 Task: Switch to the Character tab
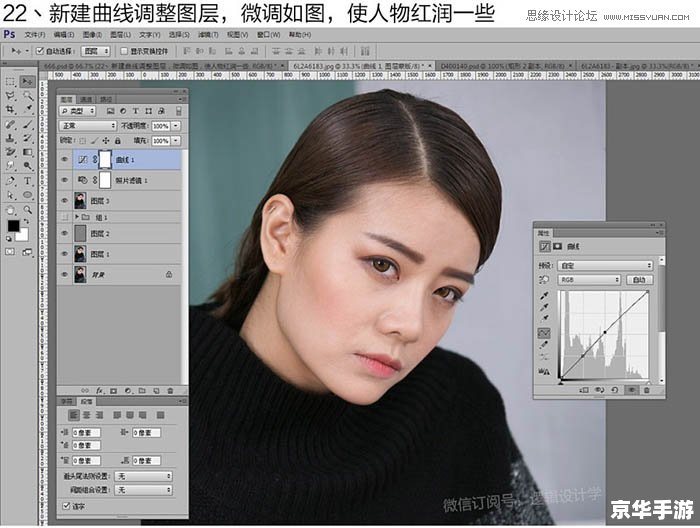[67, 401]
